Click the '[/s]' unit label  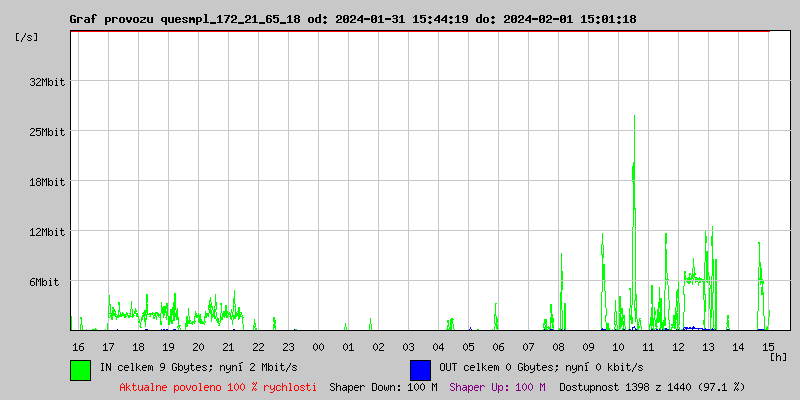coord(27,37)
